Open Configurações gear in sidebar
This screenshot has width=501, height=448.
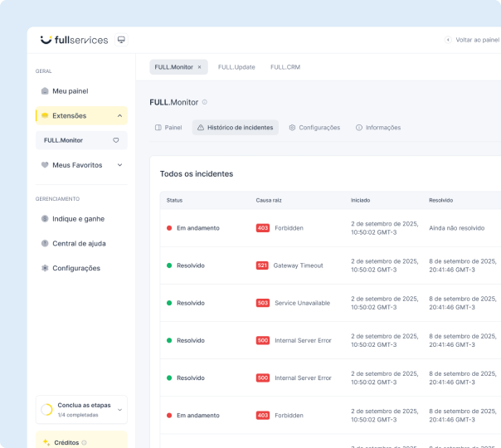pyautogui.click(x=45, y=268)
